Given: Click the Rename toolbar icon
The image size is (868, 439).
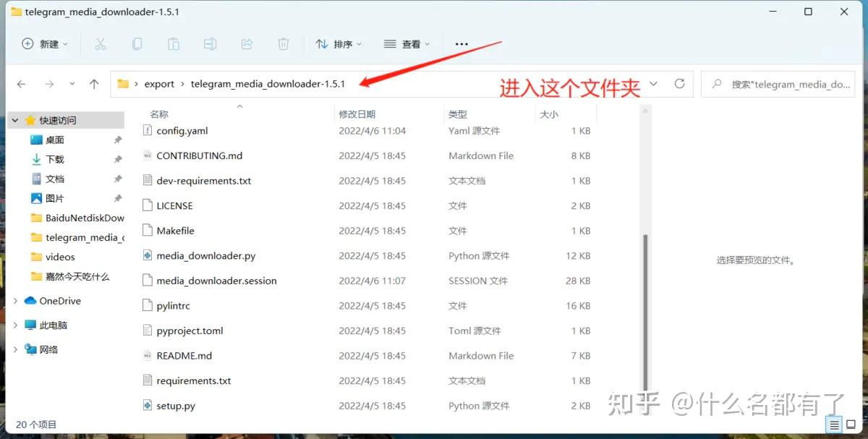Looking at the screenshot, I should pos(210,43).
